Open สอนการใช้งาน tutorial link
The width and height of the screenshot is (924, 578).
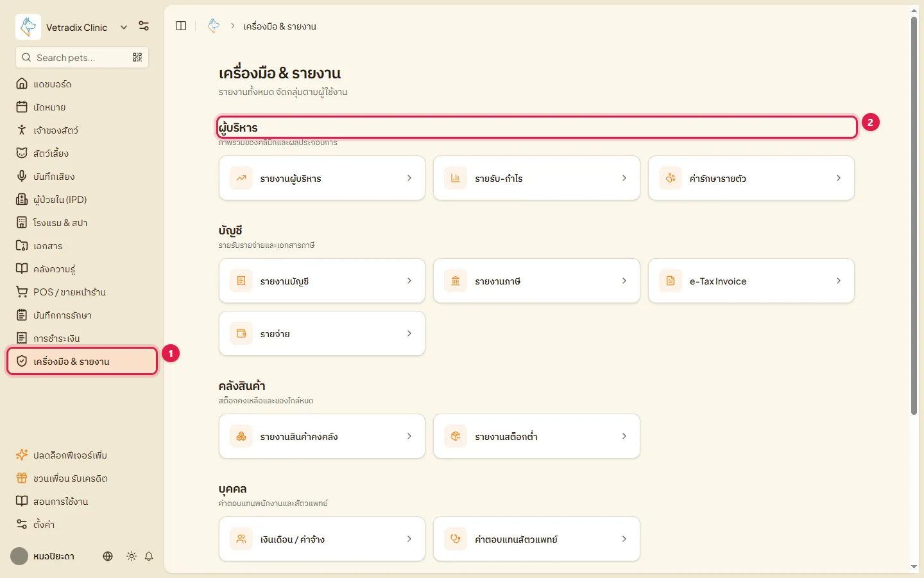click(82, 501)
